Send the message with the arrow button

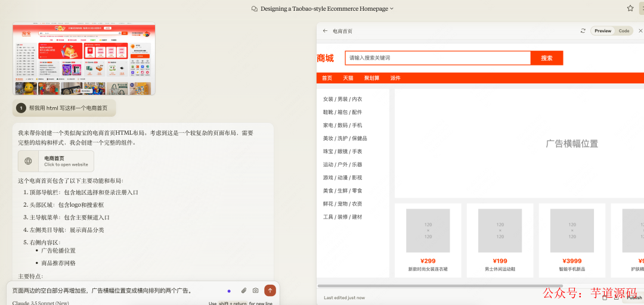pyautogui.click(x=270, y=291)
